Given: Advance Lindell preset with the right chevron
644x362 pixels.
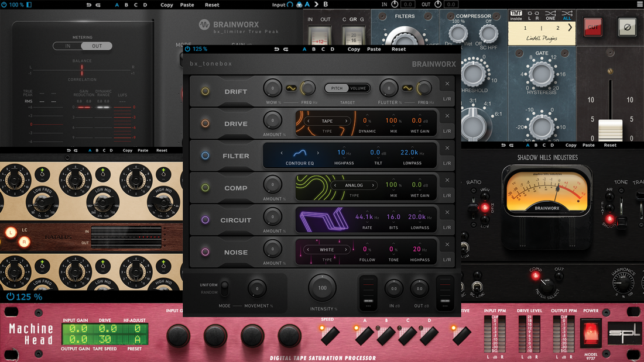Looking at the screenshot, I should (570, 27).
